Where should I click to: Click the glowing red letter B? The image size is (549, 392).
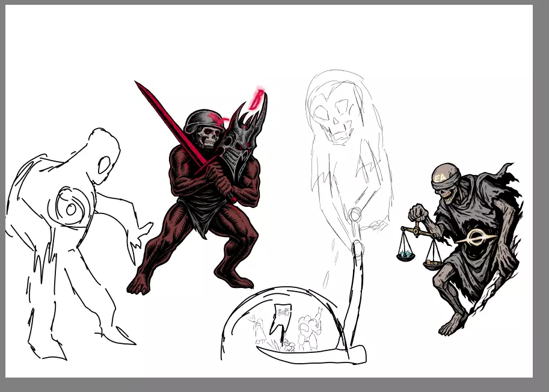tap(257, 99)
